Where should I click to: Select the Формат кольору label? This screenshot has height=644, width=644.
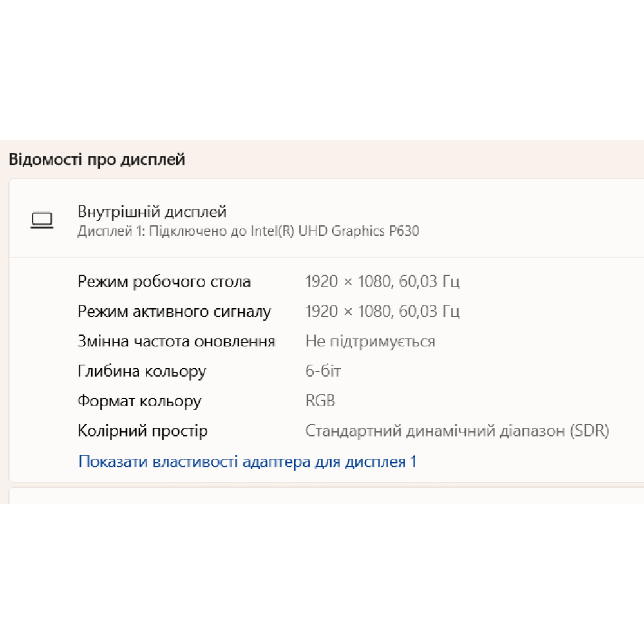pos(139,401)
